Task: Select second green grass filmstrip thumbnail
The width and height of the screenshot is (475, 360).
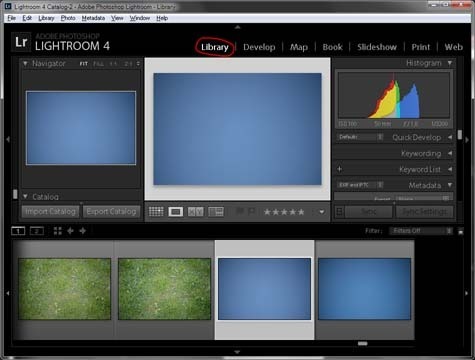Action: click(165, 289)
